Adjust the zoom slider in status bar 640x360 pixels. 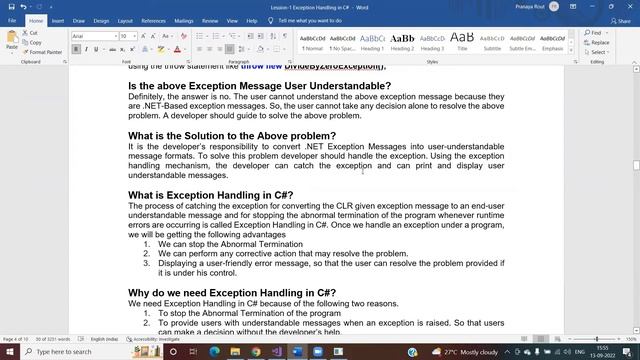tap(596, 339)
